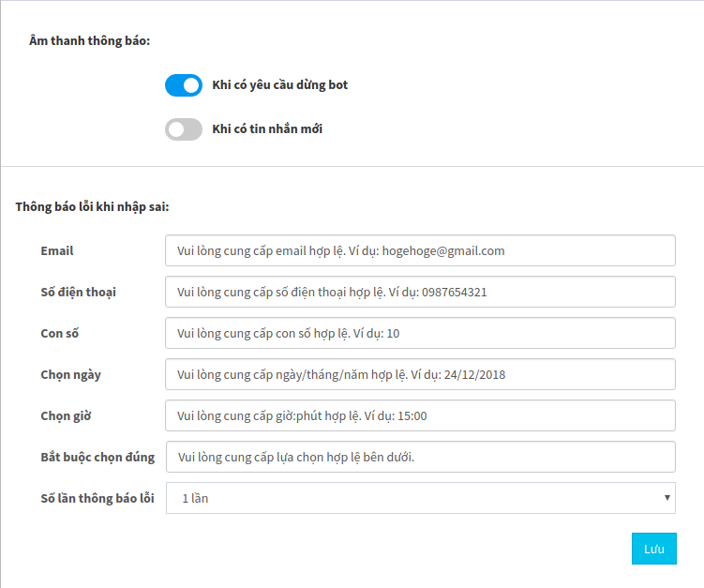The image size is (704, 588).
Task: Select the Con số error message field
Action: (420, 333)
